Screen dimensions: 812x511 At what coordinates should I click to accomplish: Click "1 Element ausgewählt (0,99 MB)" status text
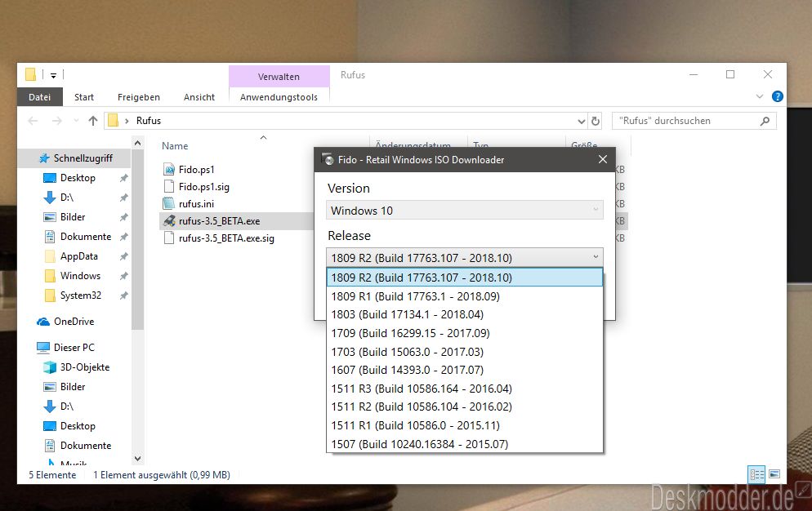coord(162,475)
